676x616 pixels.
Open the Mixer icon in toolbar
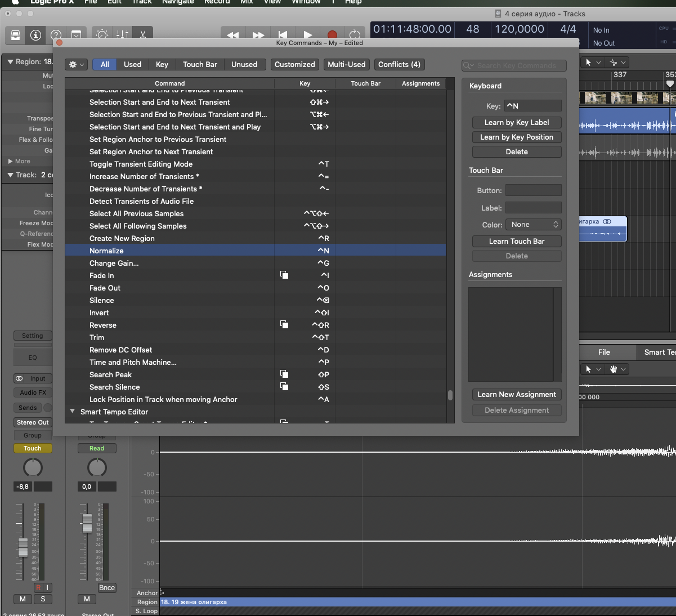(122, 35)
